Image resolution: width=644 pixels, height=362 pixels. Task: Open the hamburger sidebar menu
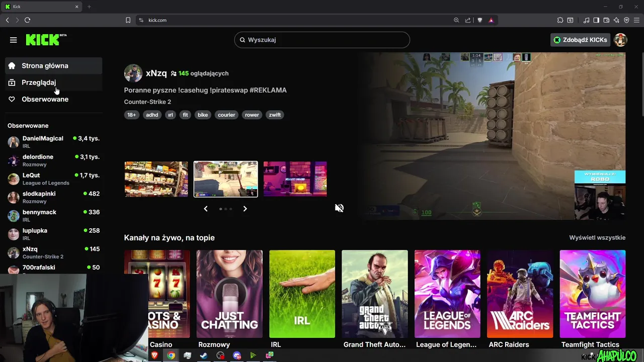(x=13, y=40)
